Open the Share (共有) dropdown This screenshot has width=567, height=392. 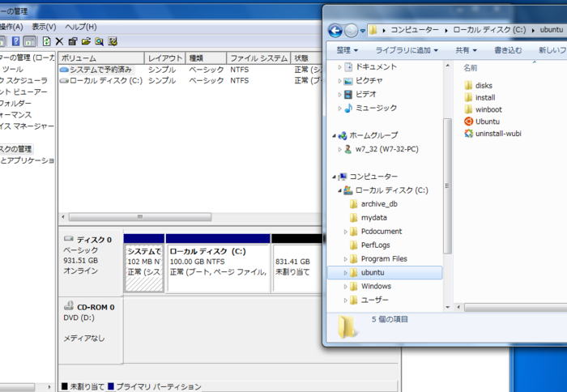click(466, 50)
